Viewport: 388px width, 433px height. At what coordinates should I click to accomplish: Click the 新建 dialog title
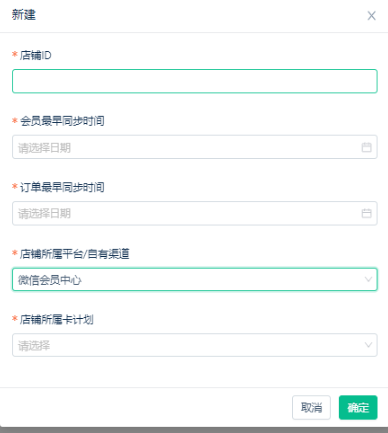[24, 15]
